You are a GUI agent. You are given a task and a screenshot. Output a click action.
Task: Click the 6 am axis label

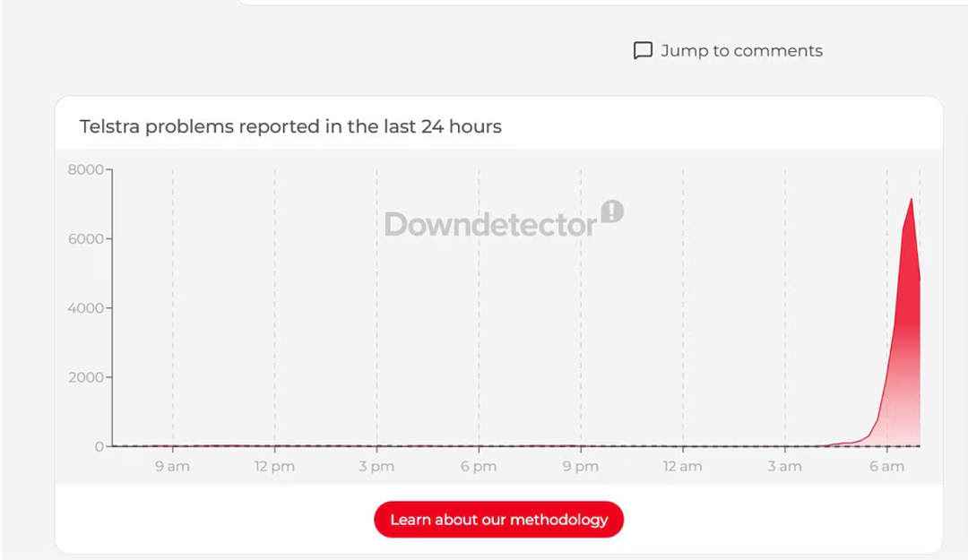pos(887,466)
